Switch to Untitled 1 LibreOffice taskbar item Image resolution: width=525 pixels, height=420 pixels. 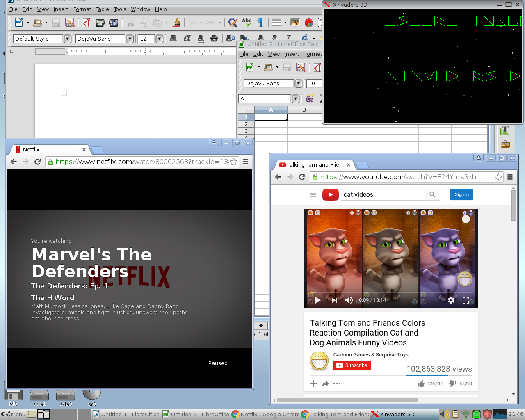(x=126, y=414)
